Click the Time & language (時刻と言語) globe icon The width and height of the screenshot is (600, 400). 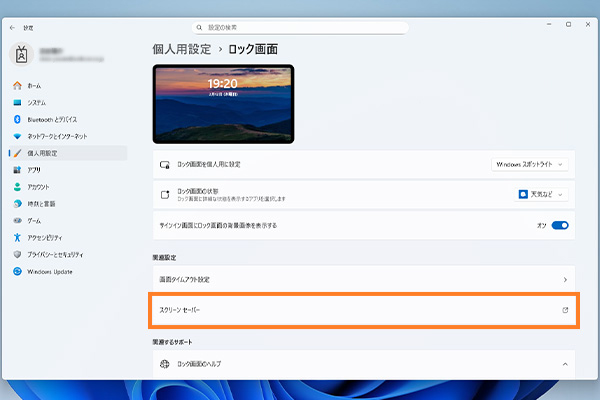pos(17,204)
